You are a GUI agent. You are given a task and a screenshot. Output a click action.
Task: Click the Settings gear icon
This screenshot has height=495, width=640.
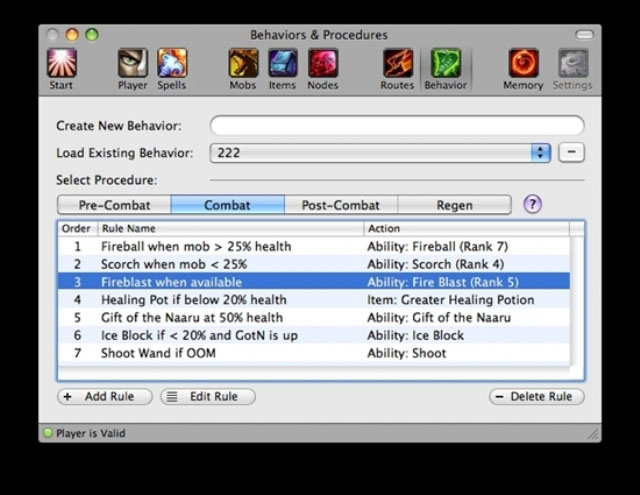click(573, 64)
